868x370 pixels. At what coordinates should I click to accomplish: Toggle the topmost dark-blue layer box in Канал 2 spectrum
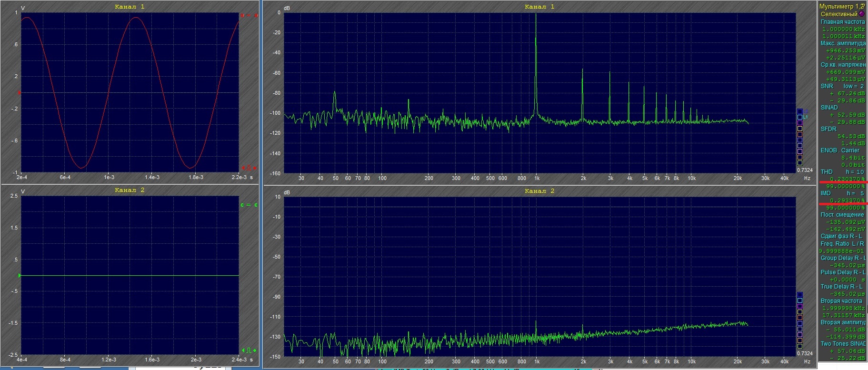800,295
